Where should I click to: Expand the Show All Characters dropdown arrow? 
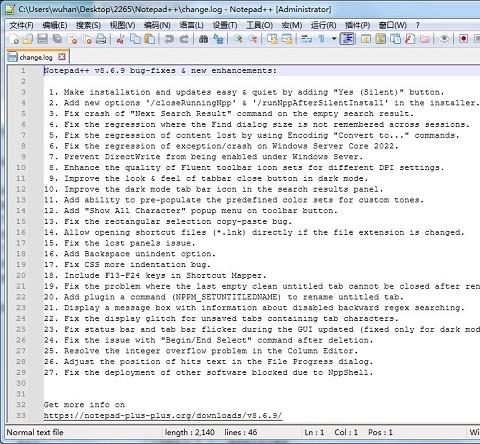click(334, 39)
